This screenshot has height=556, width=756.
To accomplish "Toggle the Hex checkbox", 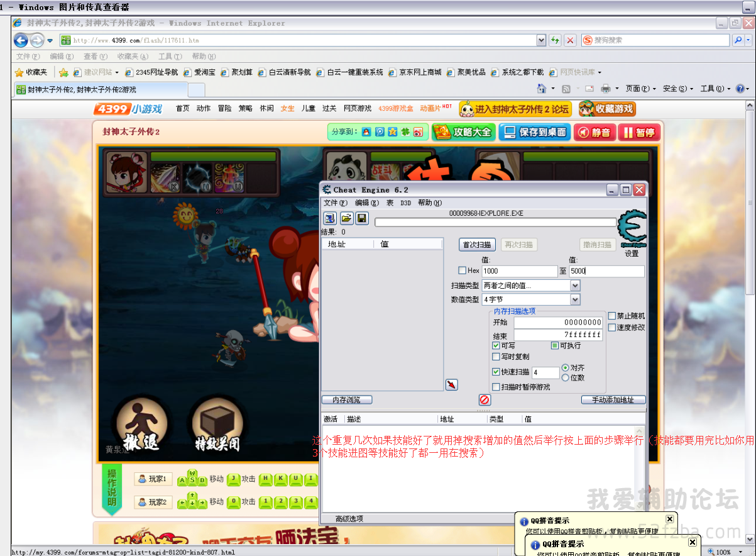I will coord(463,270).
